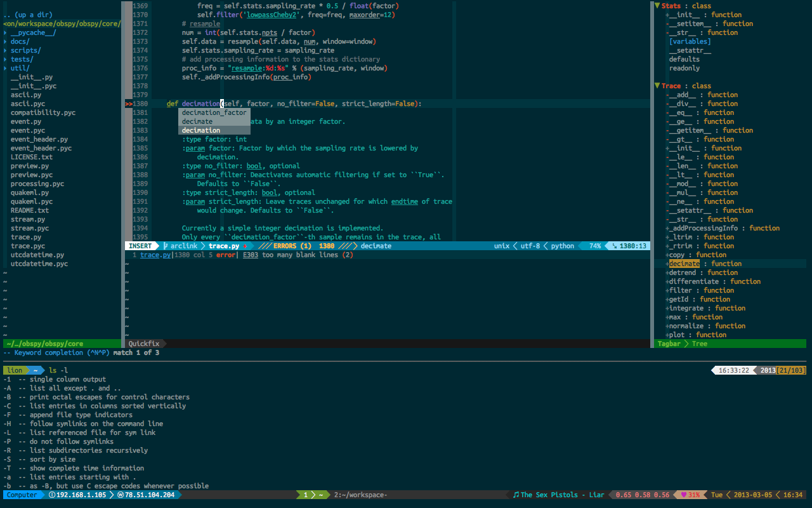The image size is (812, 508).
Task: Jump to the differentiate function tag
Action: [694, 281]
